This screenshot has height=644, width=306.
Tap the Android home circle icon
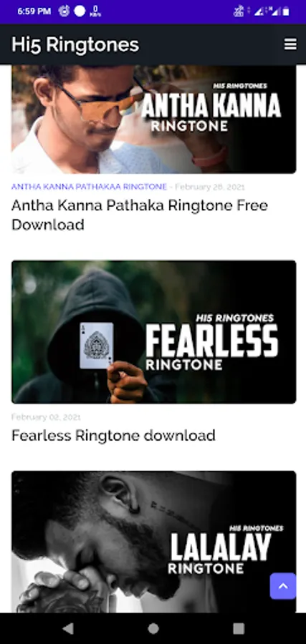point(153,628)
